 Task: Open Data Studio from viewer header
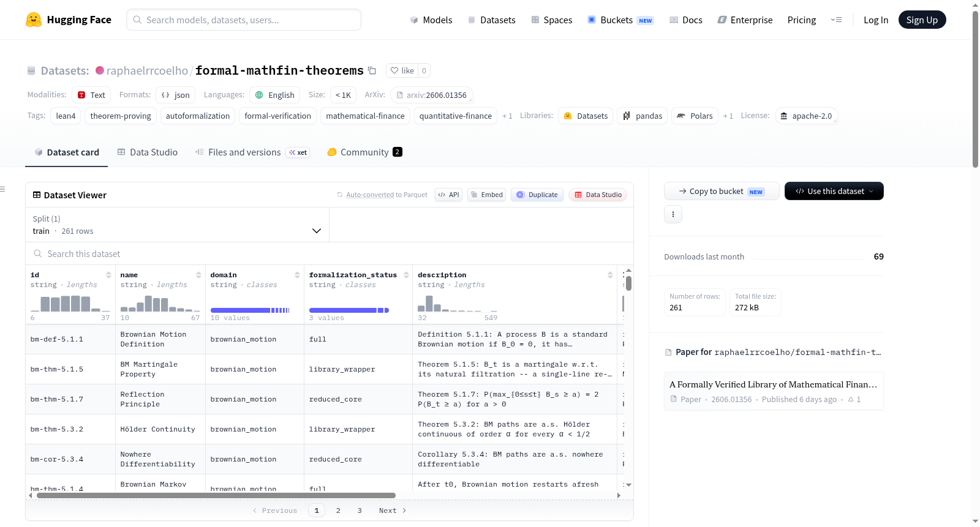[x=597, y=195]
